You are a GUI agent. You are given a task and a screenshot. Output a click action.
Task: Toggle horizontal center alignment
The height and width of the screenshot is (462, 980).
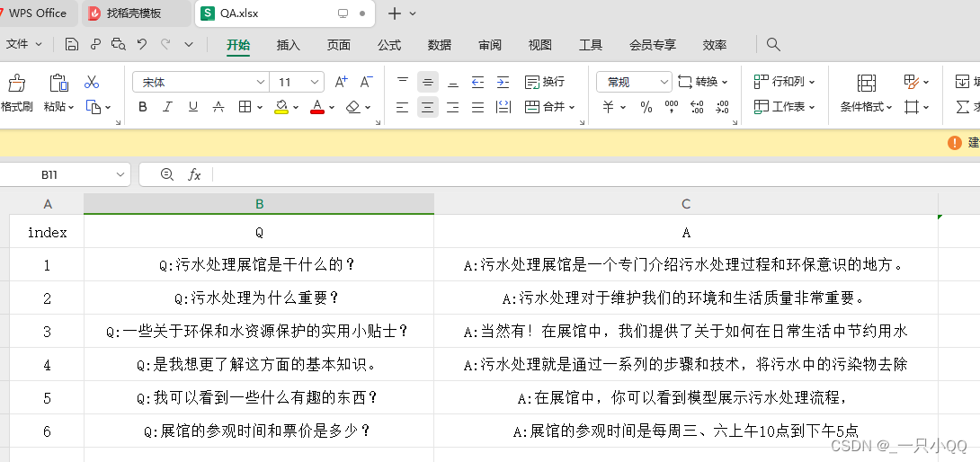pyautogui.click(x=427, y=108)
